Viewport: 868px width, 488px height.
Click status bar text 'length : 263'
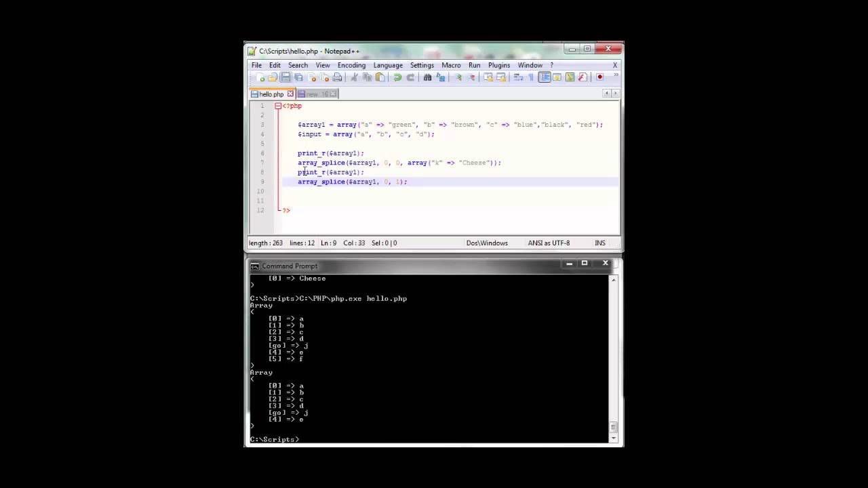tap(266, 243)
